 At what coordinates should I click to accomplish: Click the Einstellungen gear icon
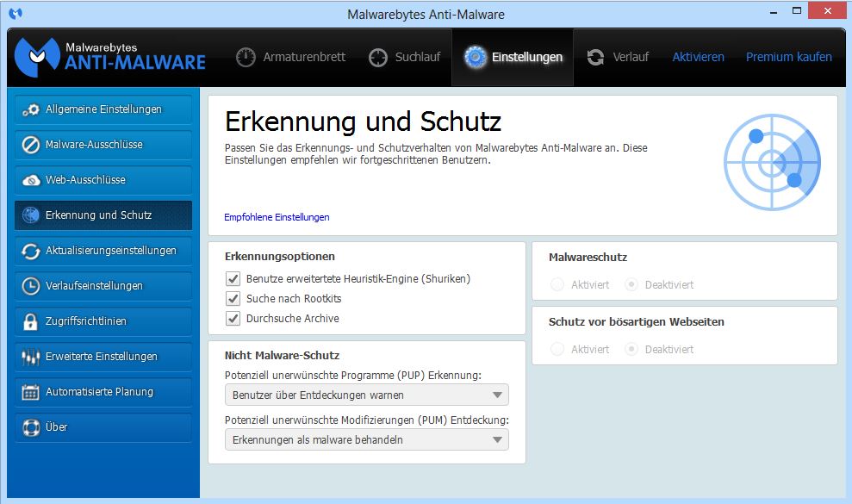tap(476, 57)
